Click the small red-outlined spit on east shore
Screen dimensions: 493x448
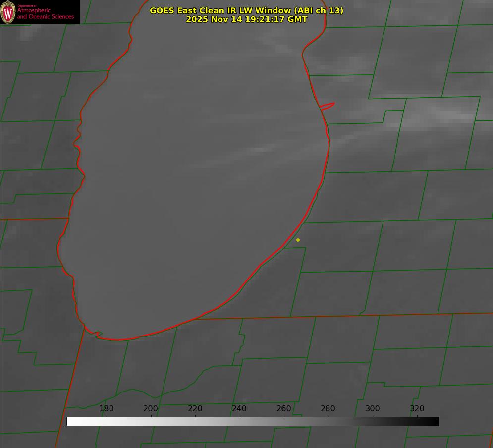[328, 106]
